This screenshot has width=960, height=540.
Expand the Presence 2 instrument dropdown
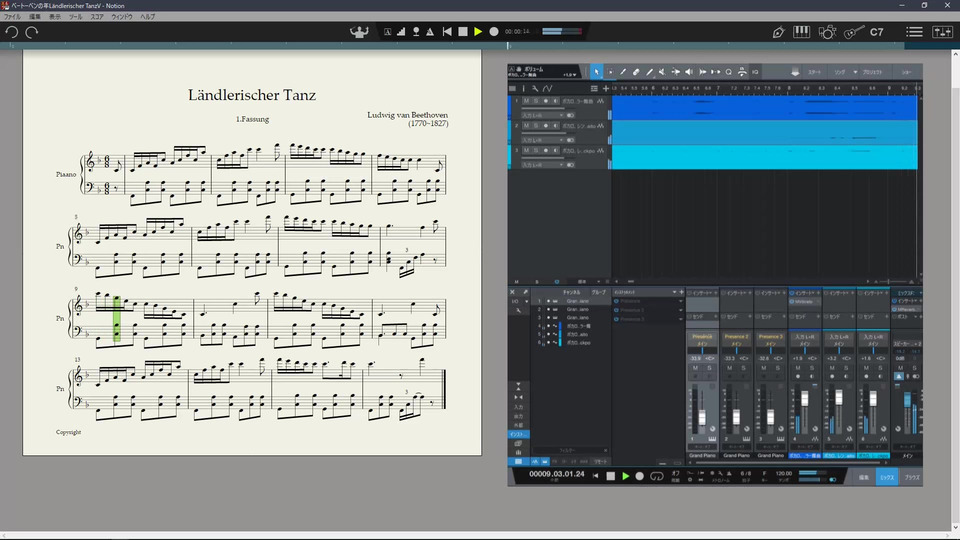tap(680, 310)
